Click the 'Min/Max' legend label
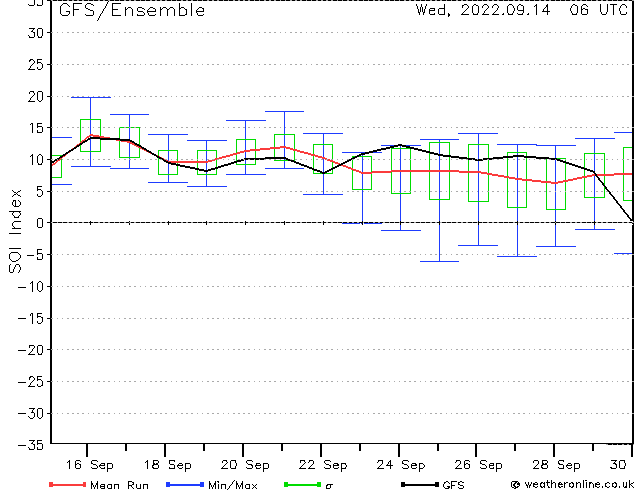Screen dimensions: 634x490 (x=232, y=485)
